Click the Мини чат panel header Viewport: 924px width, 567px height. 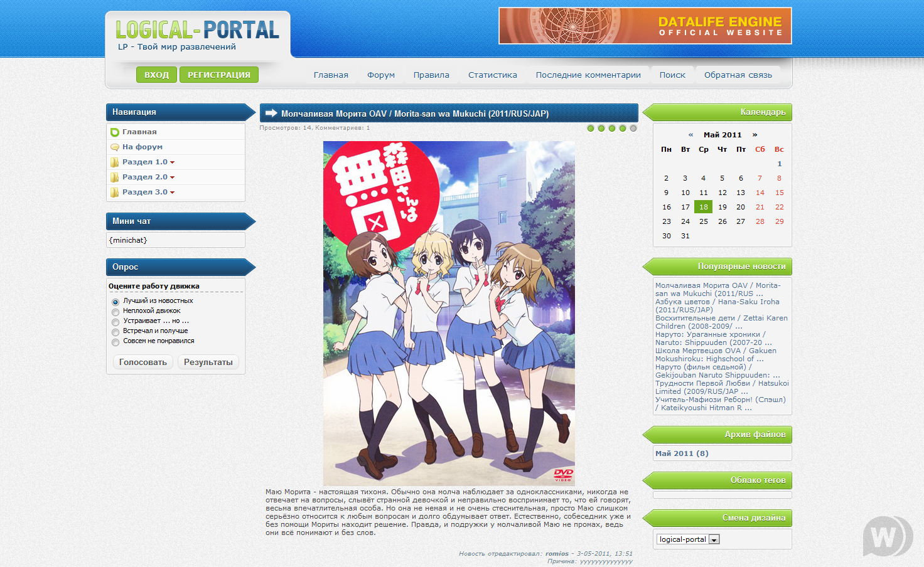[181, 221]
